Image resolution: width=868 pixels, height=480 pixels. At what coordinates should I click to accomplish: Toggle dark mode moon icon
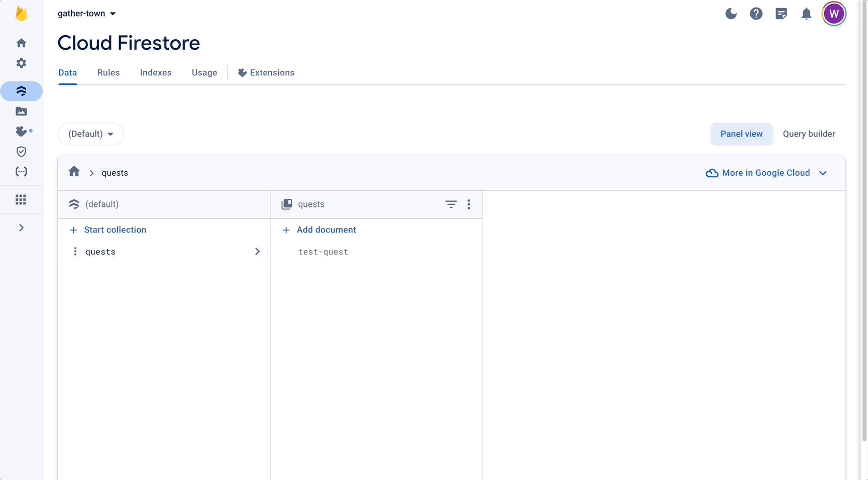731,14
